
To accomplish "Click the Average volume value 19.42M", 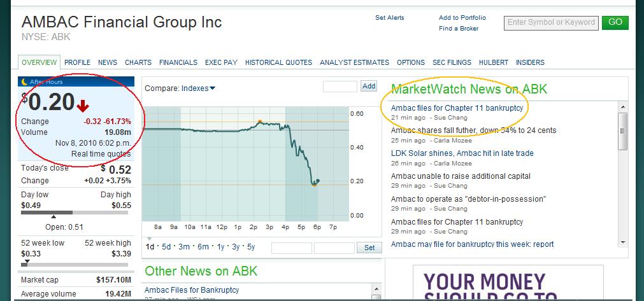I will click(118, 293).
